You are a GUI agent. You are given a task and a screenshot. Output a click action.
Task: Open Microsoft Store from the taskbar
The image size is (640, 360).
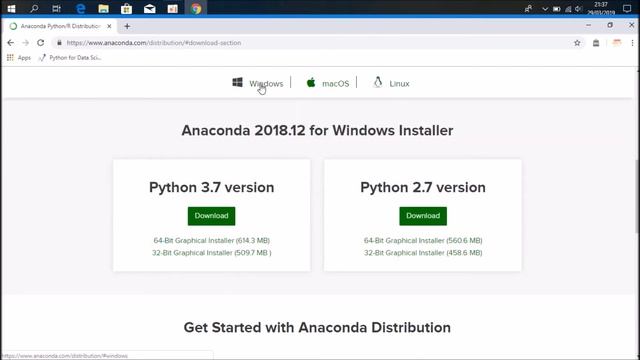[x=127, y=9]
